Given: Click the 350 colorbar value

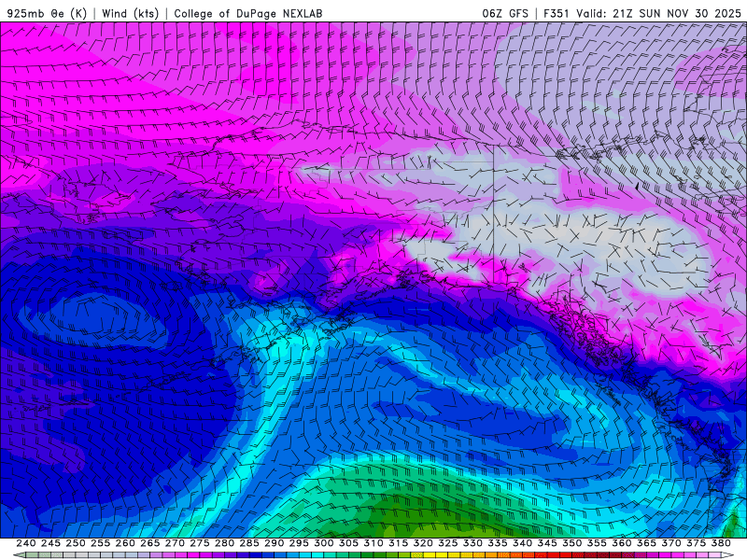Looking at the screenshot, I should tap(572, 543).
